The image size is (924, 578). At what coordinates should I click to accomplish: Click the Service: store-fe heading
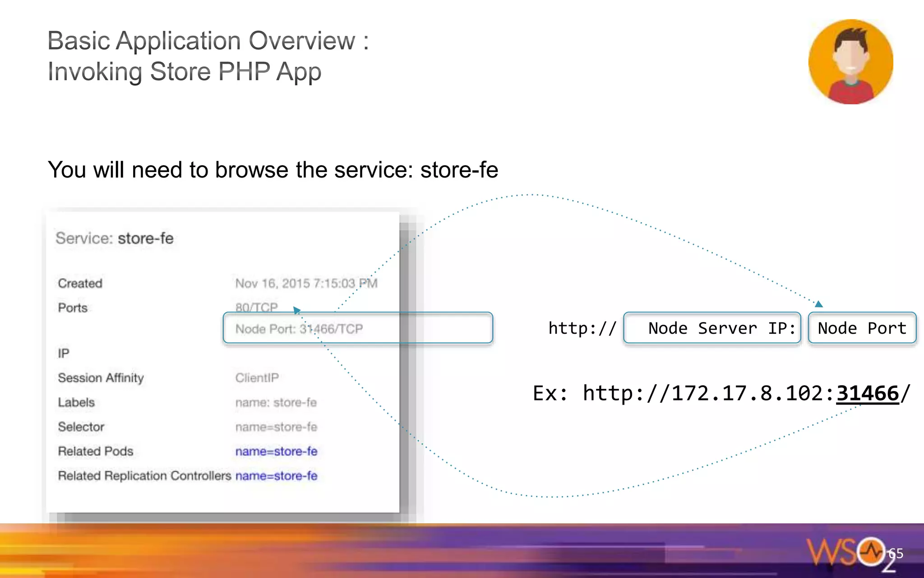point(114,238)
